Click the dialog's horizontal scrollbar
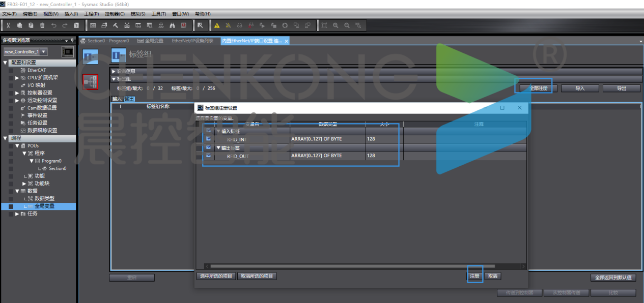Screen dimensions: 644x303 [x=351, y=266]
